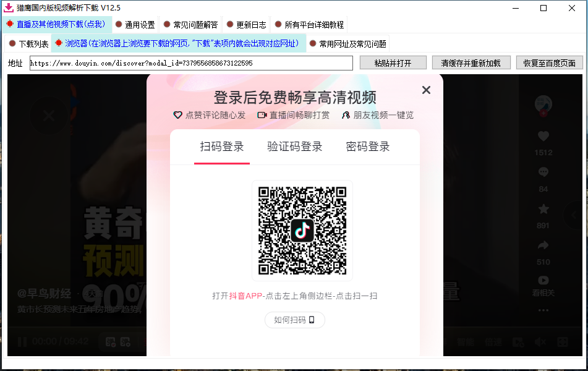Switch to 密码登录 tab

click(x=367, y=147)
